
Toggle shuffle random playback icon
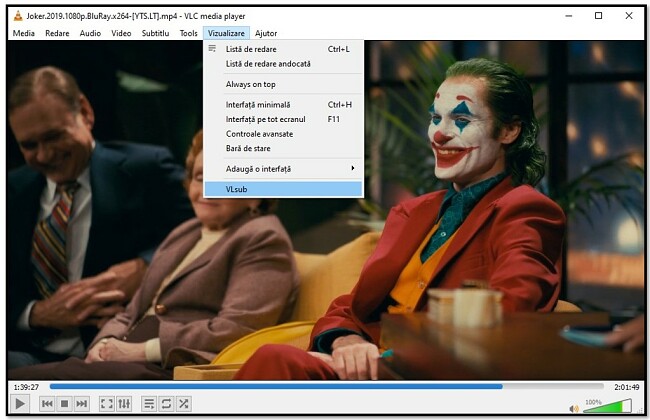184,403
